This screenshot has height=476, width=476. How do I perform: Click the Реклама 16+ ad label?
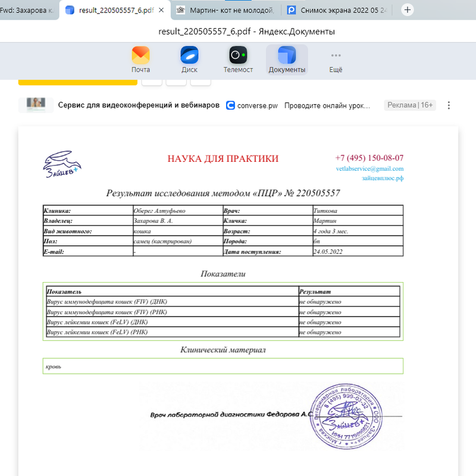pos(410,105)
